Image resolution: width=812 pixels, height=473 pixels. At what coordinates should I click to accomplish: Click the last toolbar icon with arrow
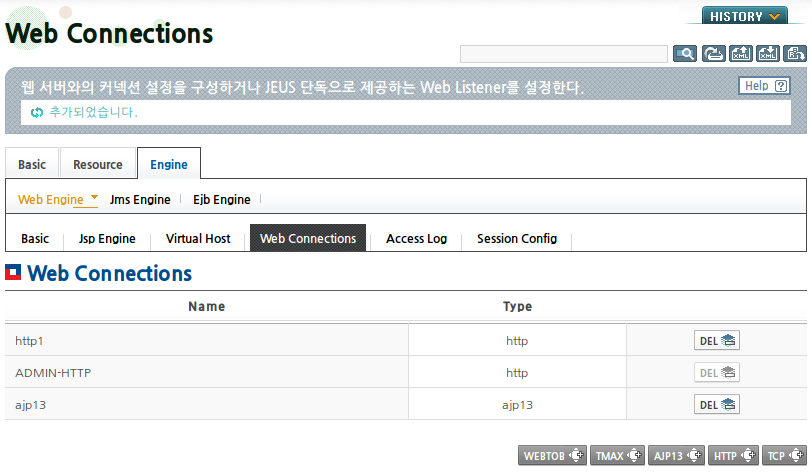795,53
